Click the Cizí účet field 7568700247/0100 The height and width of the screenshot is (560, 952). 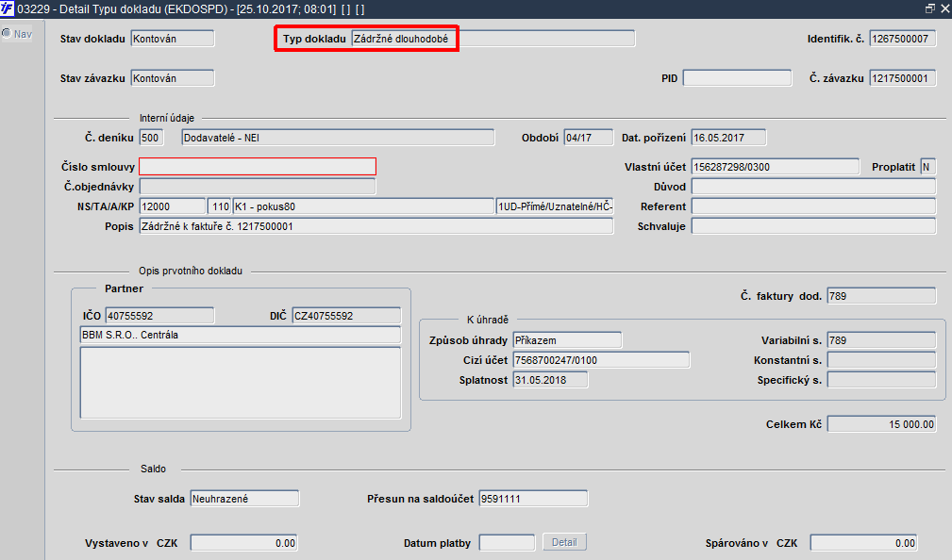[601, 360]
